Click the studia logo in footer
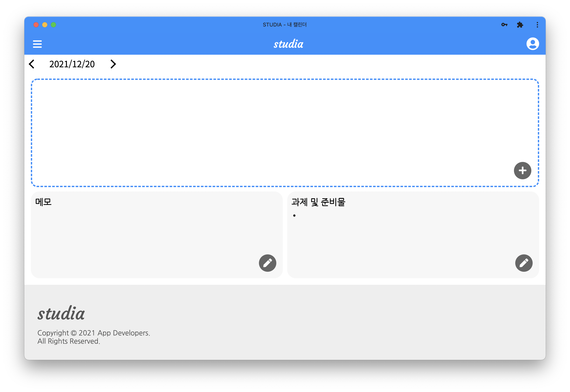 point(61,313)
